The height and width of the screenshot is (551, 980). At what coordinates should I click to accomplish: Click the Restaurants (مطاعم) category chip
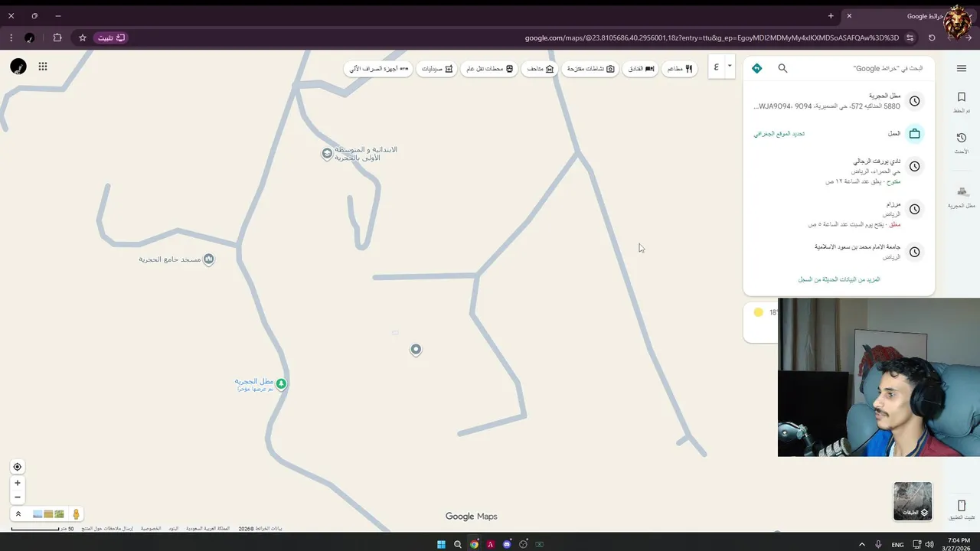tap(680, 69)
